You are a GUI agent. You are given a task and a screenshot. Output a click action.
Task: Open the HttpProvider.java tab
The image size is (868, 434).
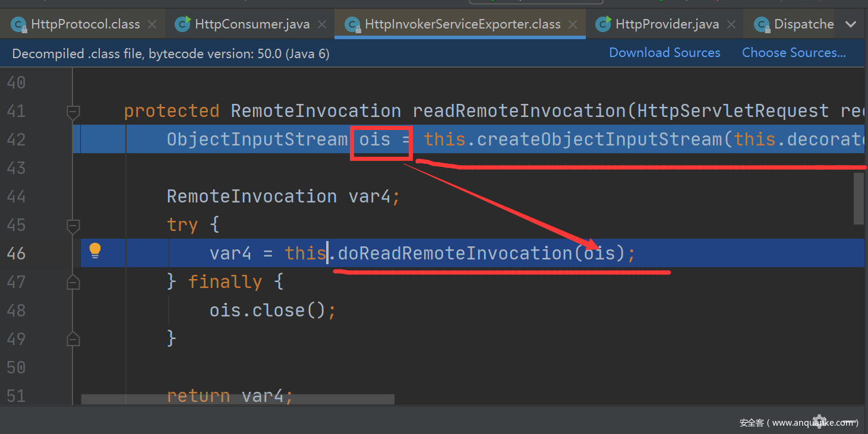667,24
